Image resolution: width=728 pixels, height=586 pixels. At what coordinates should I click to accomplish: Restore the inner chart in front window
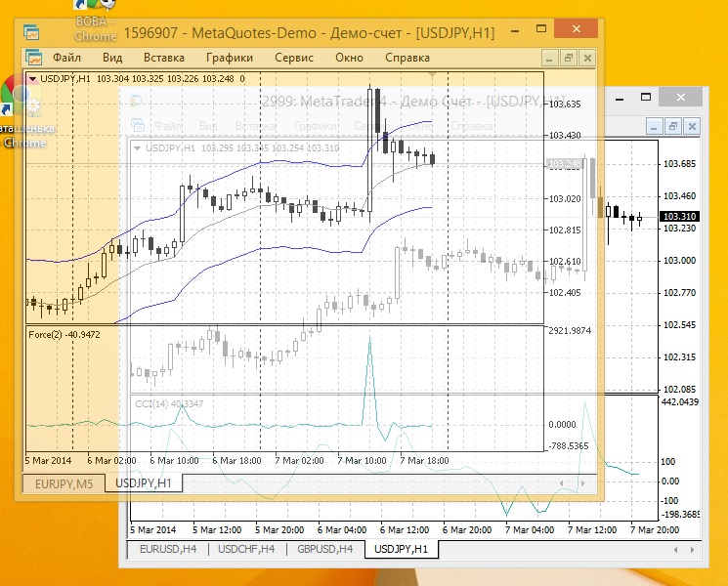(569, 59)
